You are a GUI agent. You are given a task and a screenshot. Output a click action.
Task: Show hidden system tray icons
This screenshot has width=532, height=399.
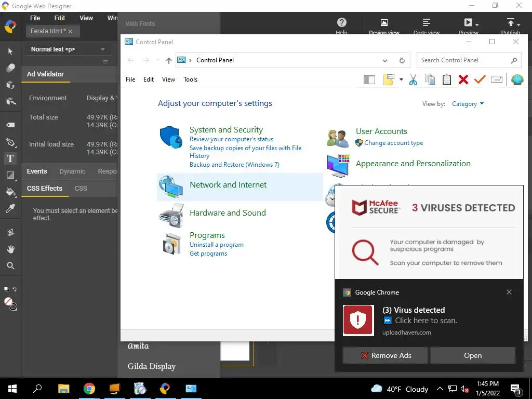click(x=440, y=389)
